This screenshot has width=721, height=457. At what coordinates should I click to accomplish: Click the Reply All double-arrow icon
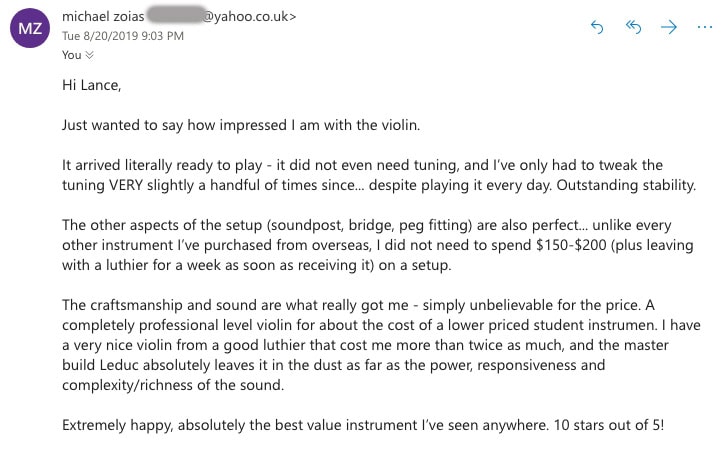pyautogui.click(x=633, y=27)
